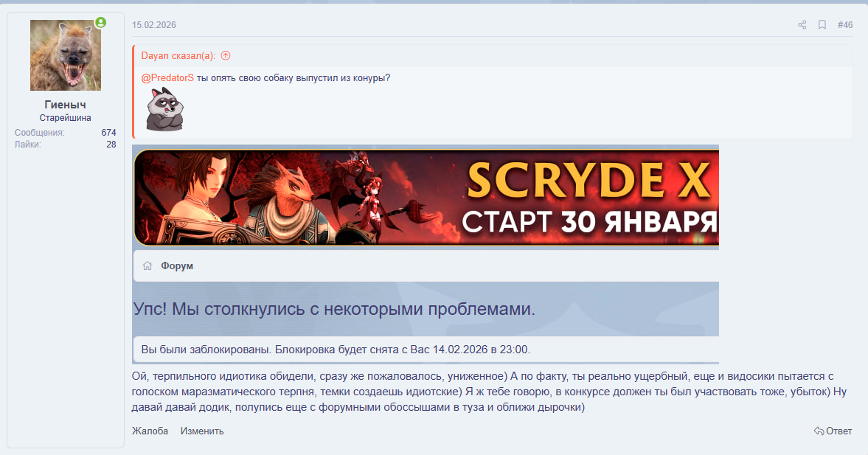Click likes count 28
Image resolution: width=868 pixels, height=455 pixels.
pos(111,145)
